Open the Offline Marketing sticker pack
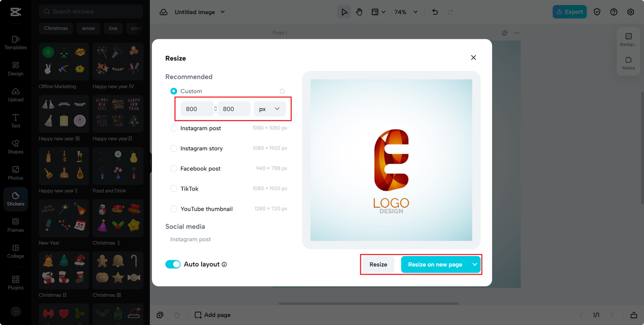The height and width of the screenshot is (325, 644). point(64,61)
